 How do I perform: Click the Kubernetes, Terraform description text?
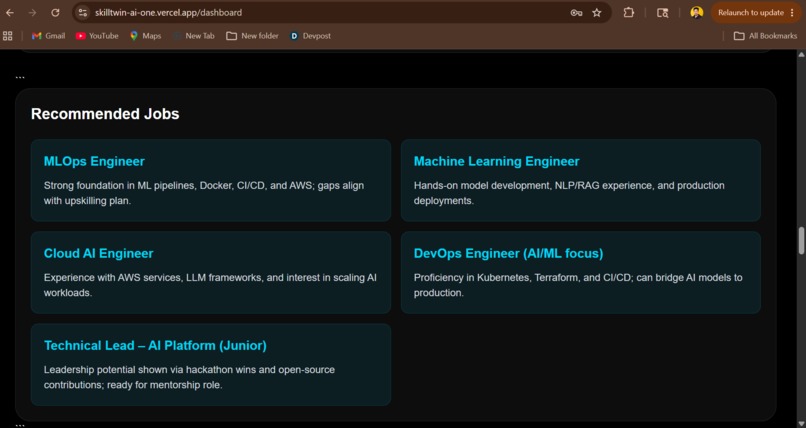pos(578,285)
